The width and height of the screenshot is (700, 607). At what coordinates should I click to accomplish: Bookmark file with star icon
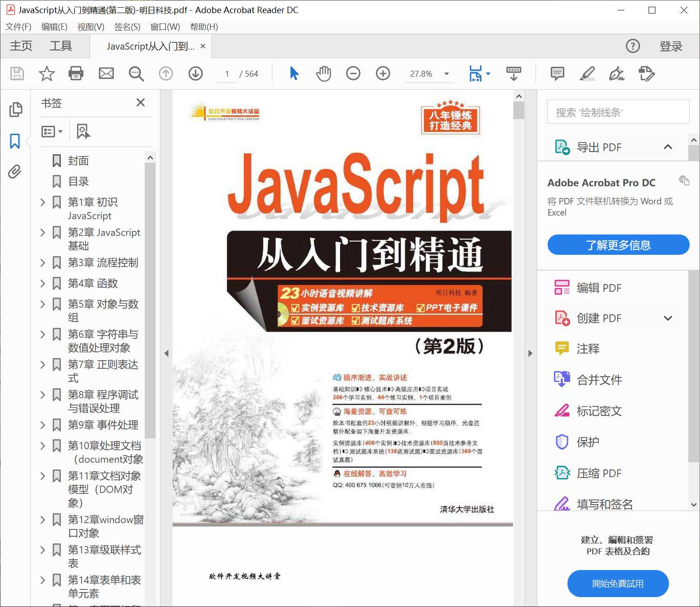(x=47, y=74)
